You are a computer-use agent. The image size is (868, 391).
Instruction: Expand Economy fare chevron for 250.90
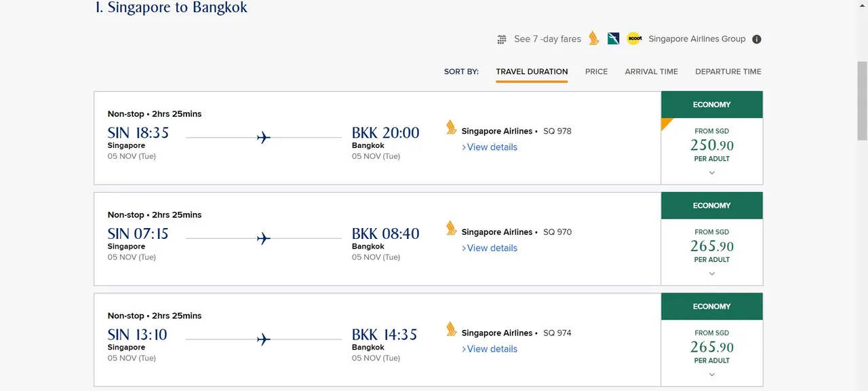pyautogui.click(x=712, y=172)
